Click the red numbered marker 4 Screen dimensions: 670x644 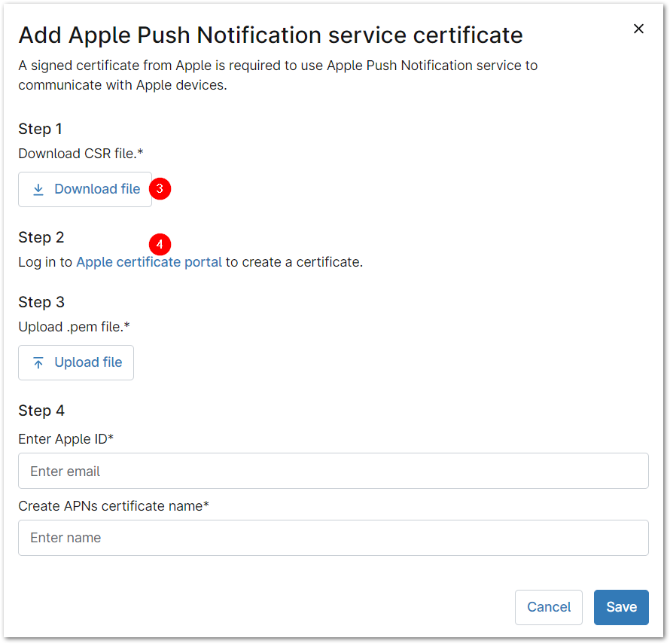(x=160, y=244)
